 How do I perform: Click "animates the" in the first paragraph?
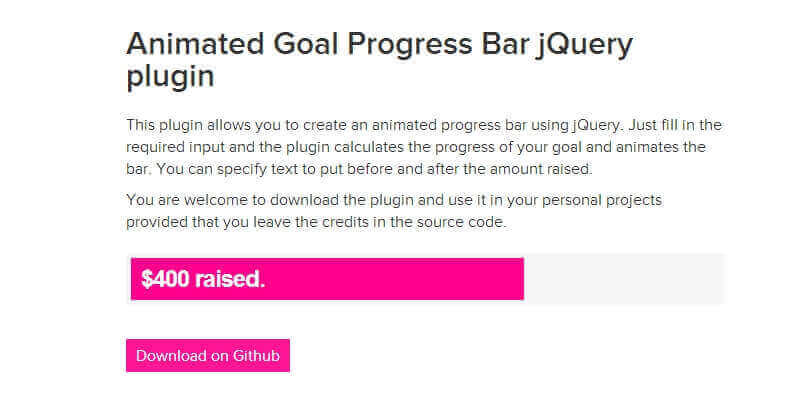pyautogui.click(x=679, y=146)
